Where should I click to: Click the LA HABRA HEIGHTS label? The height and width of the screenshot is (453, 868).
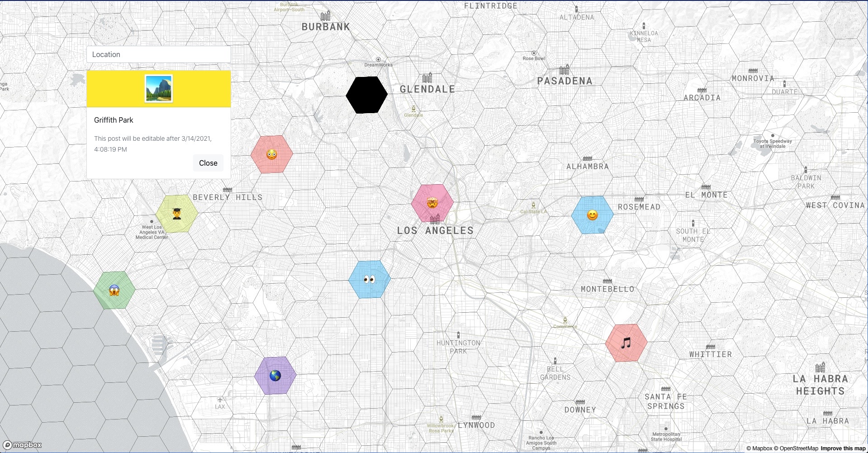(x=821, y=385)
